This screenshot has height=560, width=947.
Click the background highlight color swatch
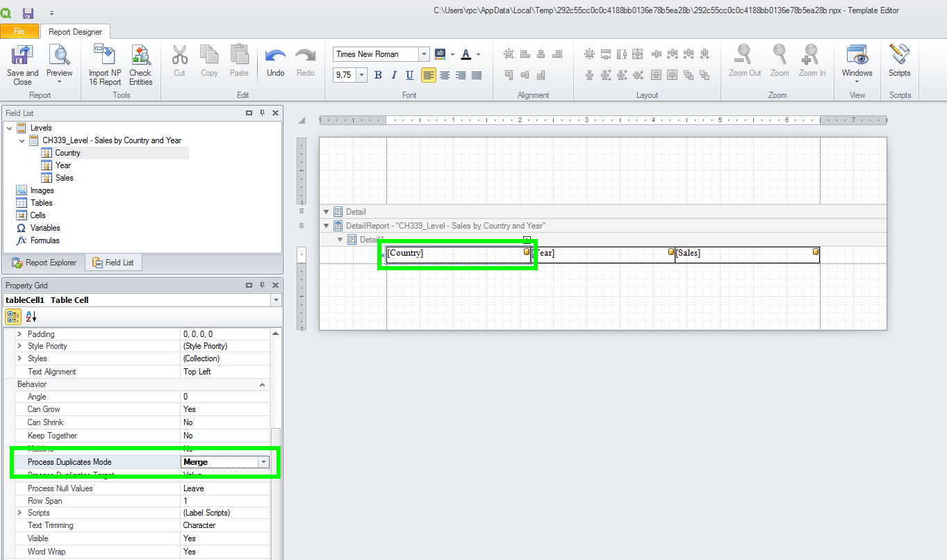click(440, 54)
